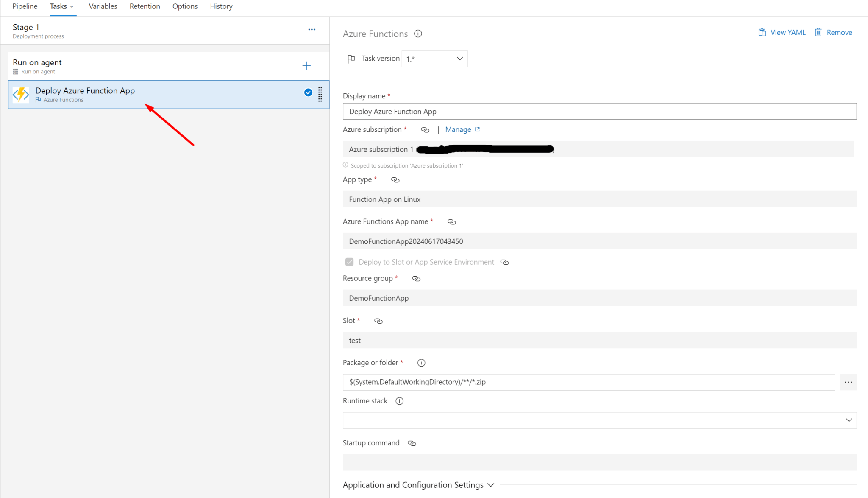The image size is (868, 498).
Task: Click the link icon next to Startup command
Action: (x=412, y=443)
